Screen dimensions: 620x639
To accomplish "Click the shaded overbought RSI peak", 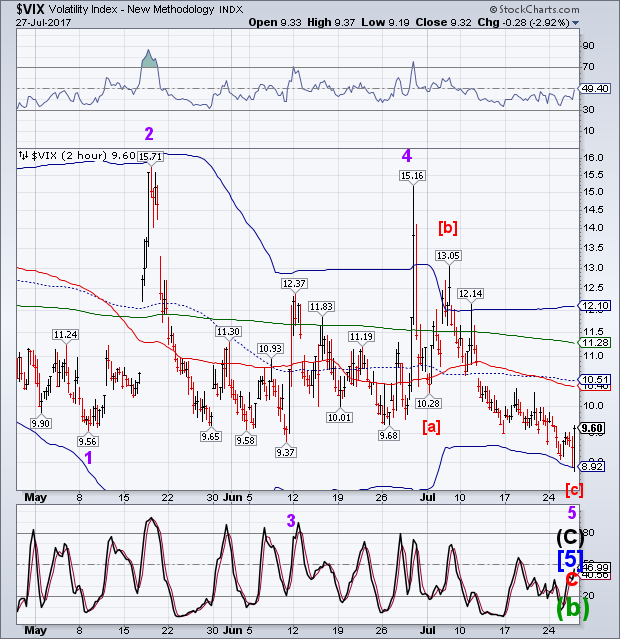I will (x=149, y=61).
